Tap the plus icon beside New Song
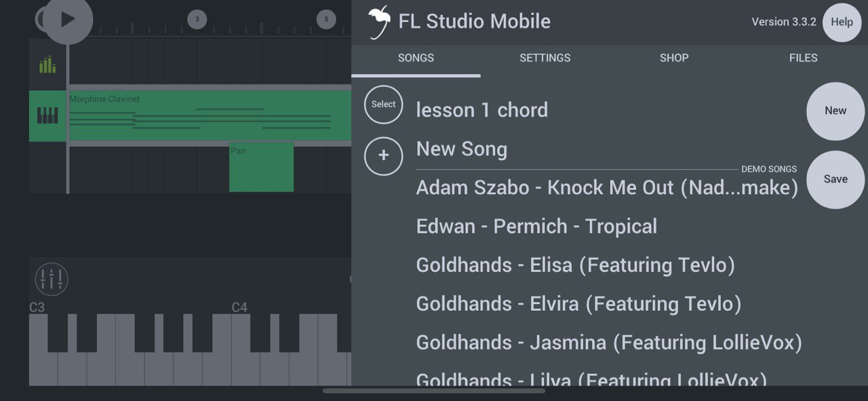This screenshot has width=868, height=401. 383,155
